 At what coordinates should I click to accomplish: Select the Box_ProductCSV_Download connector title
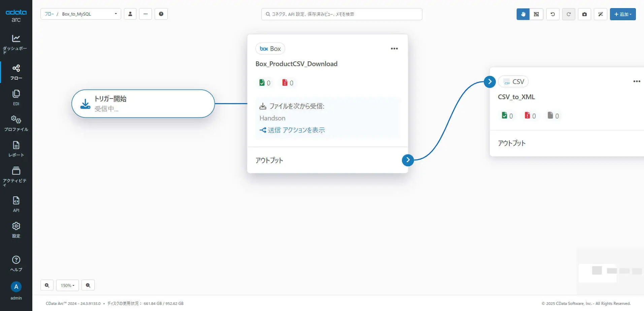tap(296, 64)
